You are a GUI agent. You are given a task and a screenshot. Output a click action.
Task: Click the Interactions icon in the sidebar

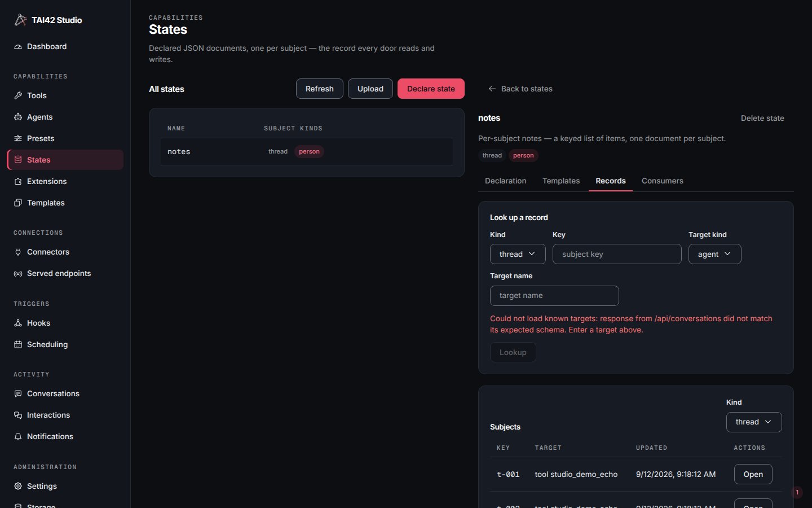pos(18,415)
